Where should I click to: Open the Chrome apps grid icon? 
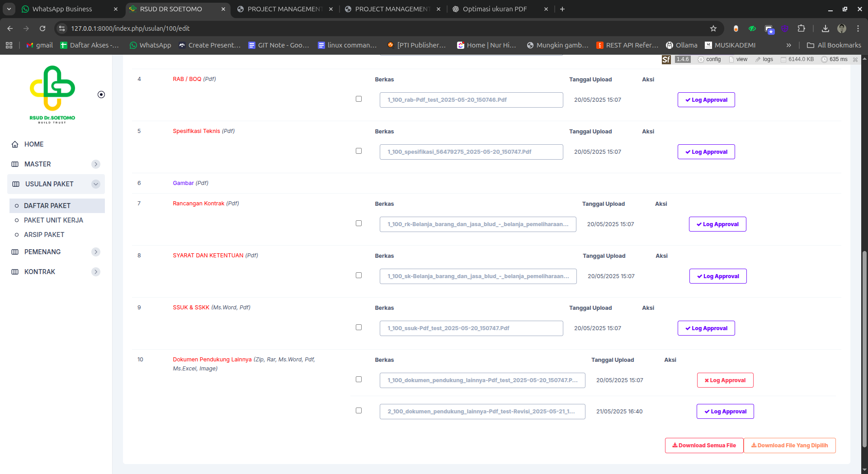pyautogui.click(x=9, y=45)
